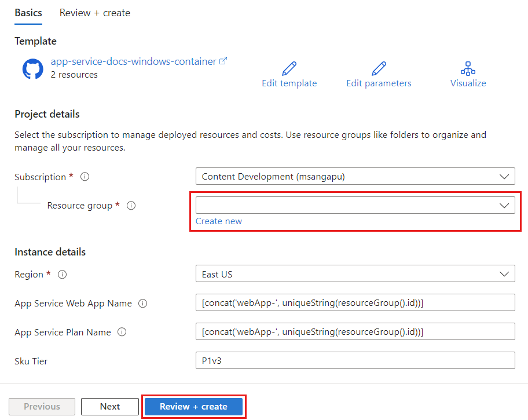Switch to the Review + create tab
Screen dimensions: 528x420
pyautogui.click(x=94, y=13)
